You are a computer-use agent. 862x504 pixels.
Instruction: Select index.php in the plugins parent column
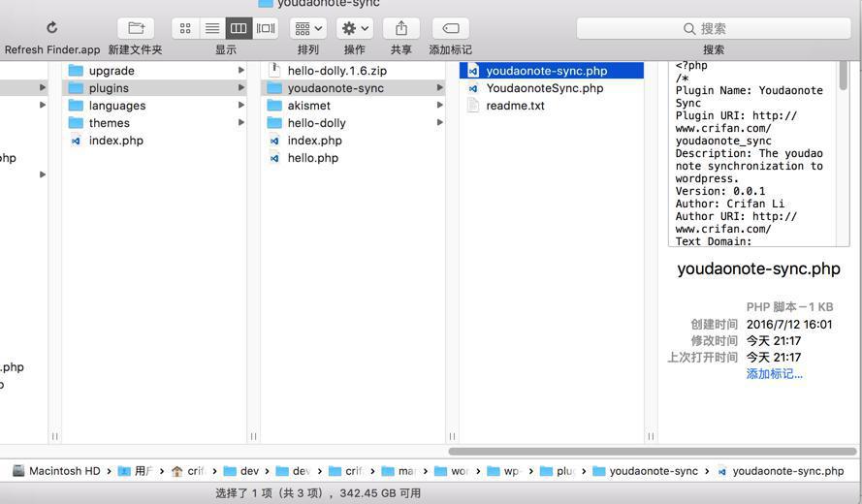[x=153, y=141]
